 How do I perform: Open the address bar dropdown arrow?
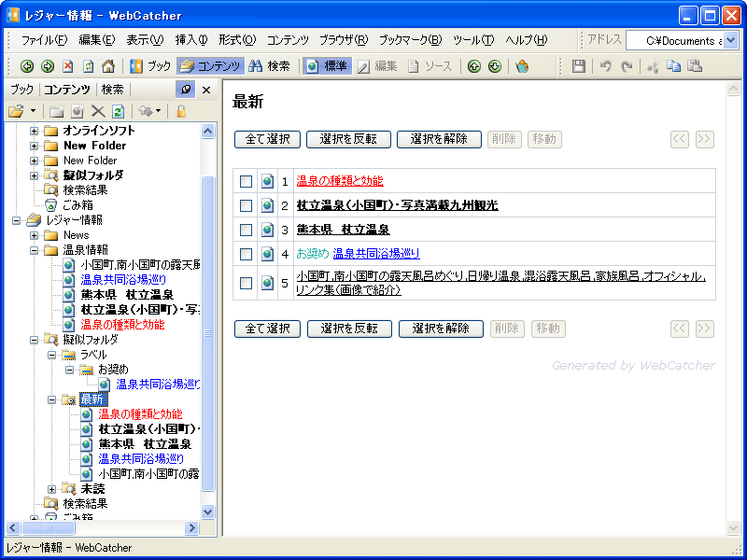click(731, 40)
